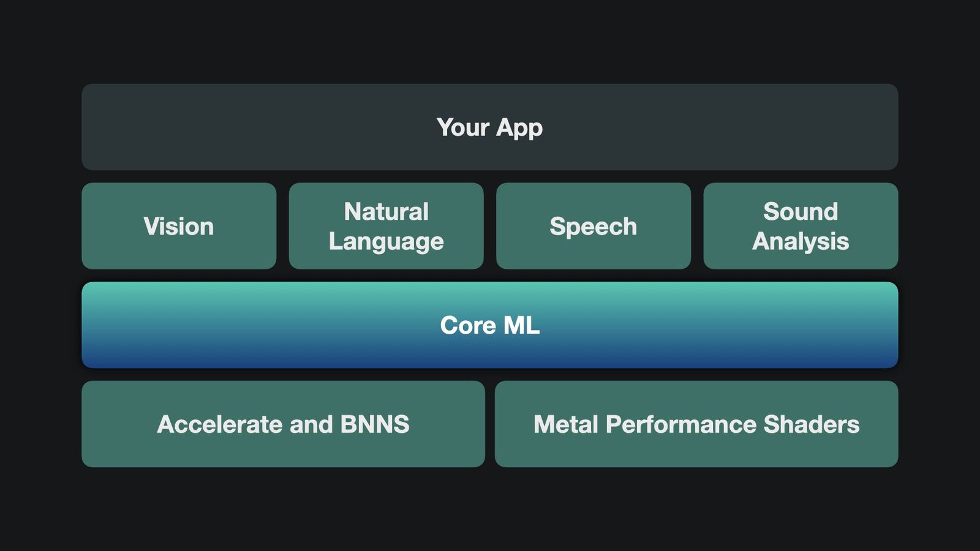Viewport: 980px width, 551px height.
Task: Click the word 'Analysis' in the diagram
Action: click(801, 242)
